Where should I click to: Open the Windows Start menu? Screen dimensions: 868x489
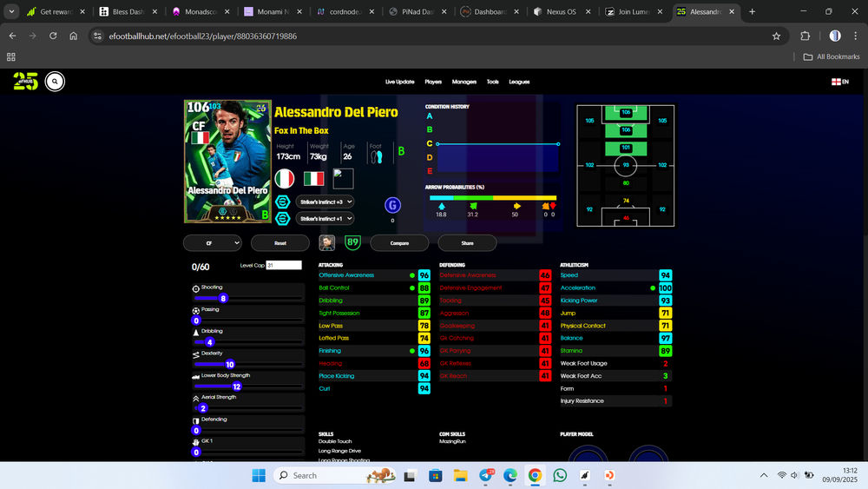click(x=259, y=475)
